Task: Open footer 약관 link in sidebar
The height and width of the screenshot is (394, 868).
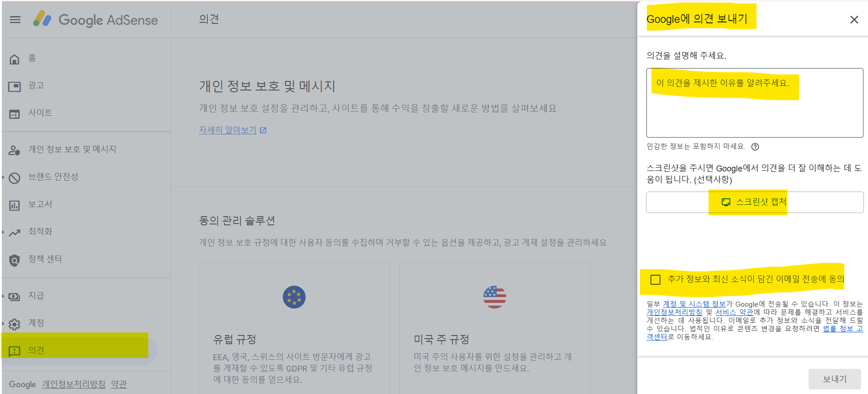Action: click(x=119, y=384)
